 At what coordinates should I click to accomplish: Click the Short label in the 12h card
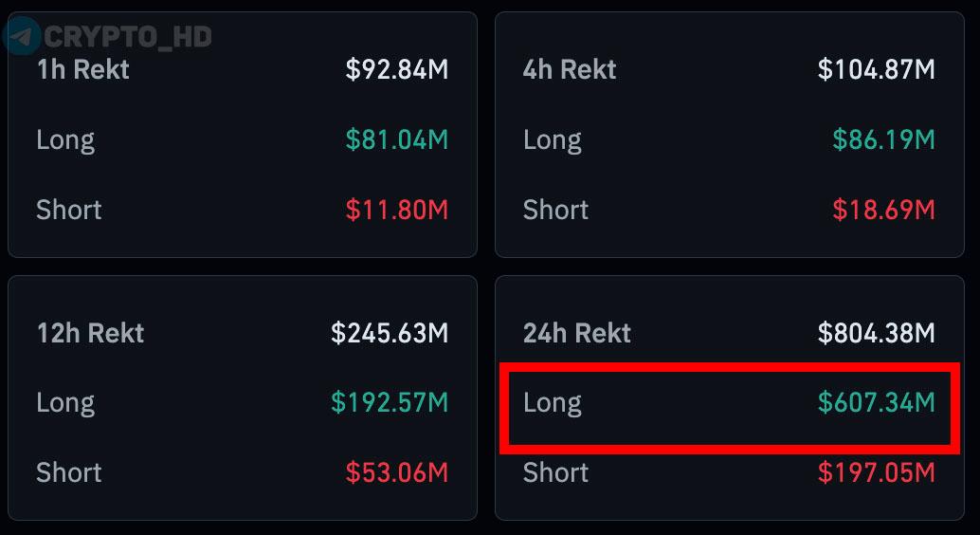click(x=68, y=472)
